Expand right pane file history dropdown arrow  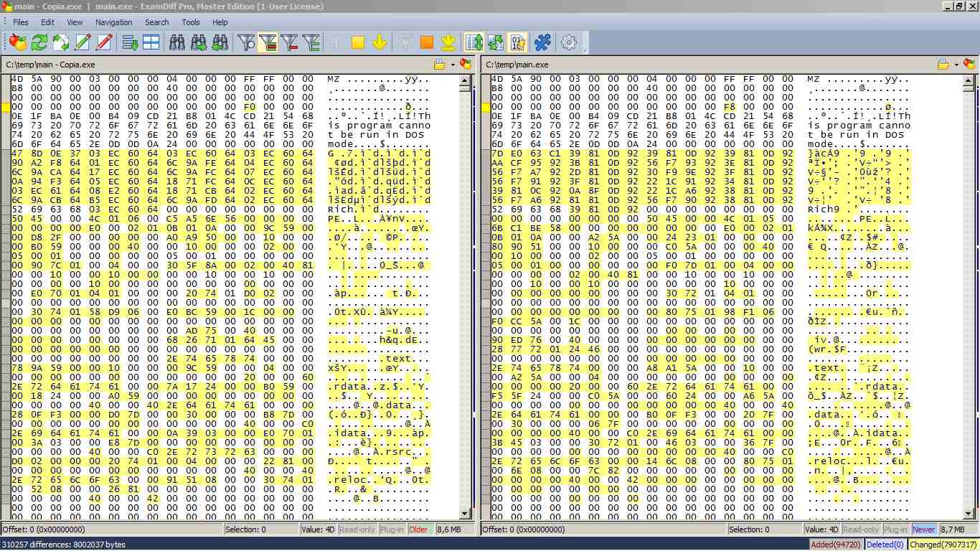957,65
